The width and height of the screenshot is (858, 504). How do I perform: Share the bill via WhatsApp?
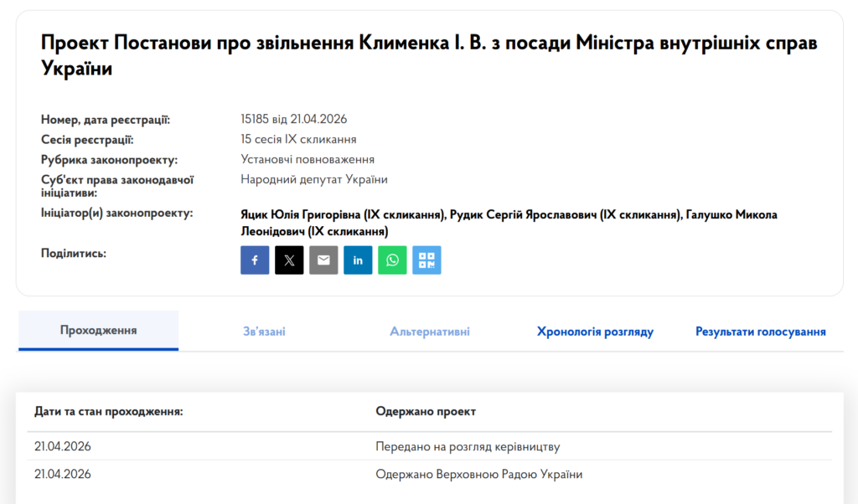[392, 260]
